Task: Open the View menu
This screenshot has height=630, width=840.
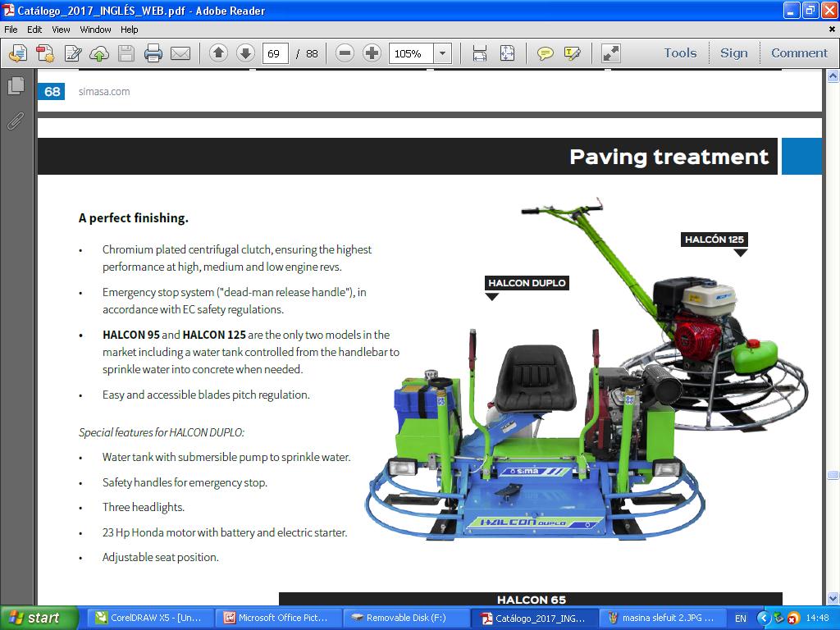Action: pos(61,30)
